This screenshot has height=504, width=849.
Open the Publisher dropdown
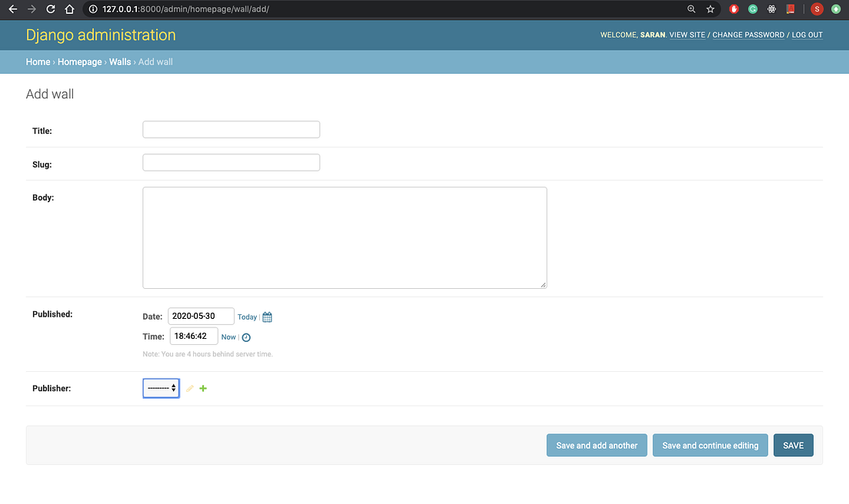(x=160, y=388)
